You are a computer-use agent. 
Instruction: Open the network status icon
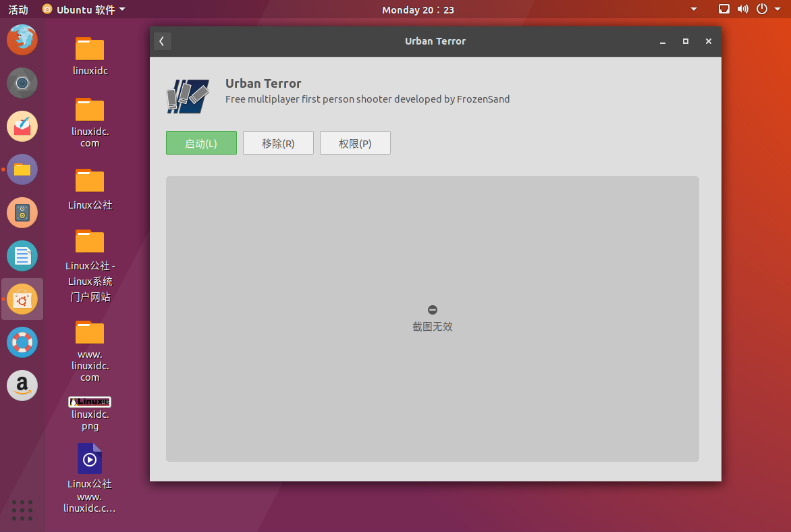(724, 9)
